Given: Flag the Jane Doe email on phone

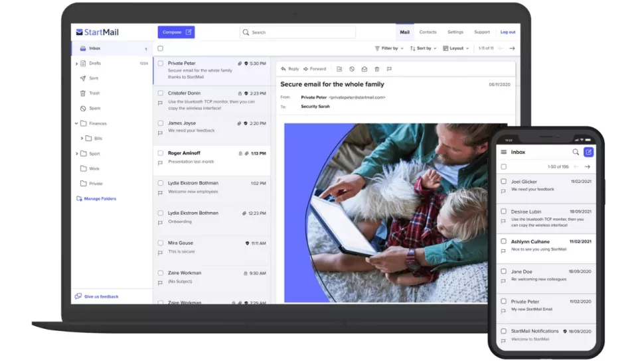Looking at the screenshot, I should [x=503, y=281].
